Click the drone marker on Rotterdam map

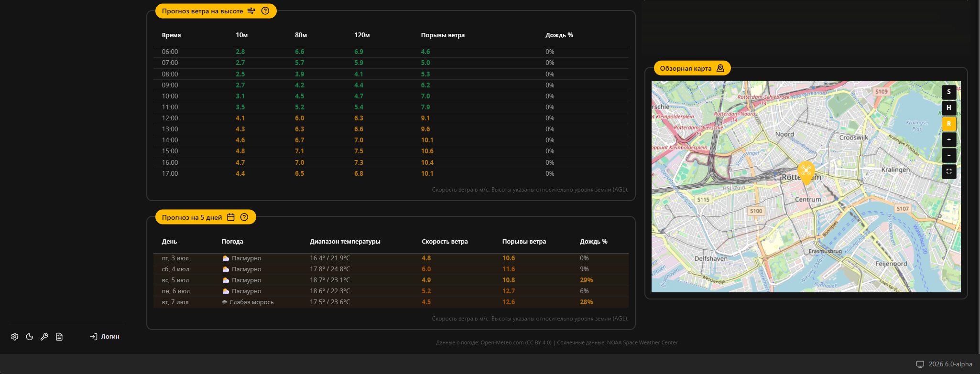click(806, 172)
